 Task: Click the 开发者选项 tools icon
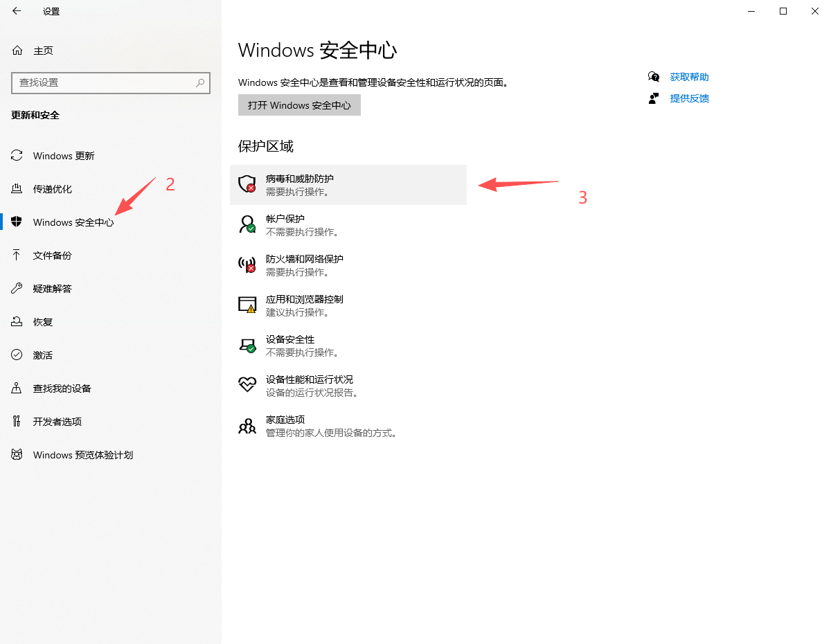click(17, 422)
